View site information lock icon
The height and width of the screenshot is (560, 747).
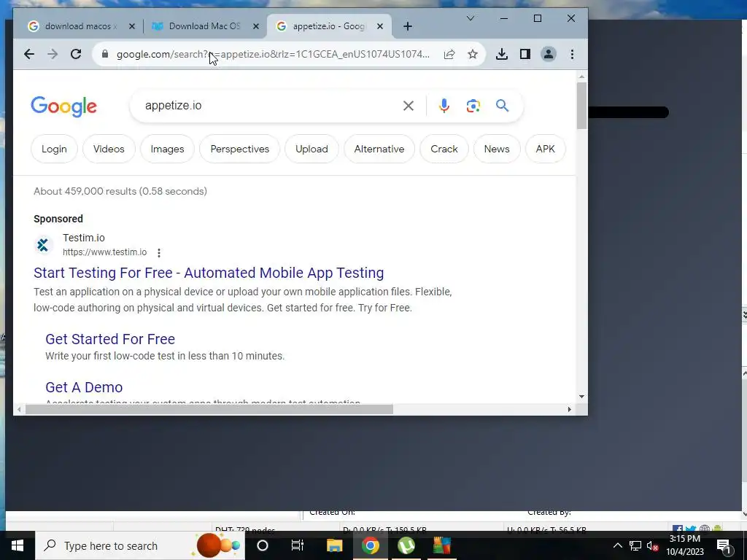[x=105, y=54]
